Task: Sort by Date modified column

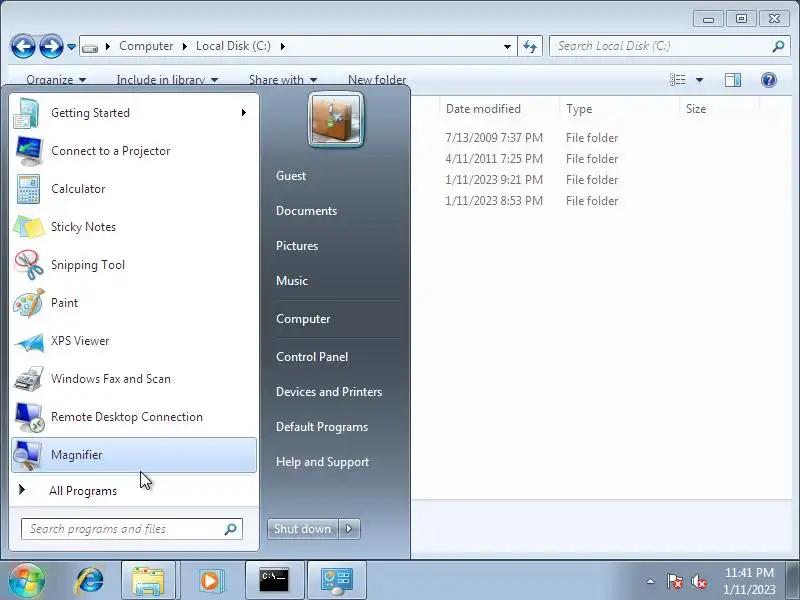Action: (483, 109)
